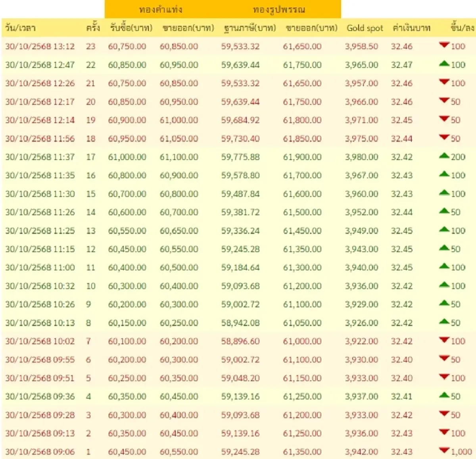Click the Gold spot value 3,980.00
This screenshot has width=476, height=459.
[x=361, y=157]
